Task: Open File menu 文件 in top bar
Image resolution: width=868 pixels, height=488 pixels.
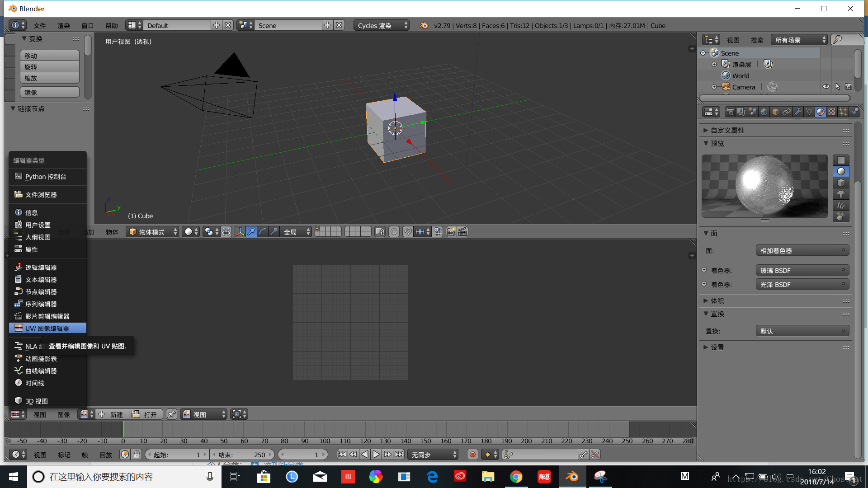Action: [x=40, y=26]
